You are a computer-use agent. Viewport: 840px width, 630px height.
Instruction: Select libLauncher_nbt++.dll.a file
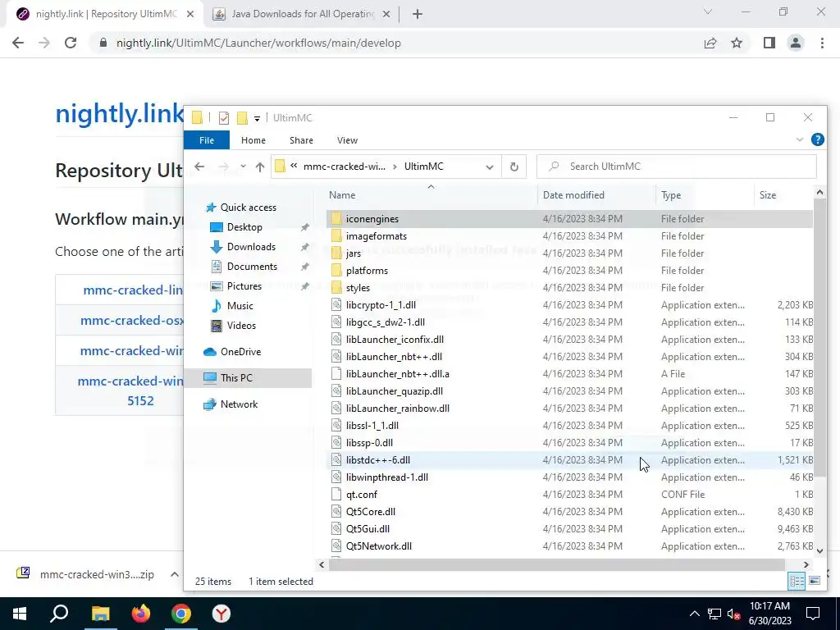point(569,374)
